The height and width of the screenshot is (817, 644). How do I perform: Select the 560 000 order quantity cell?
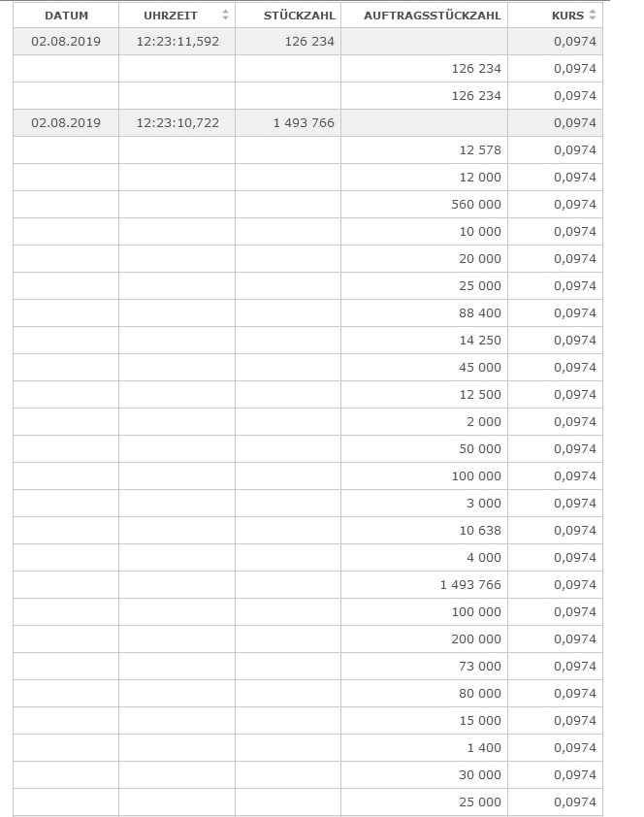[x=476, y=205]
